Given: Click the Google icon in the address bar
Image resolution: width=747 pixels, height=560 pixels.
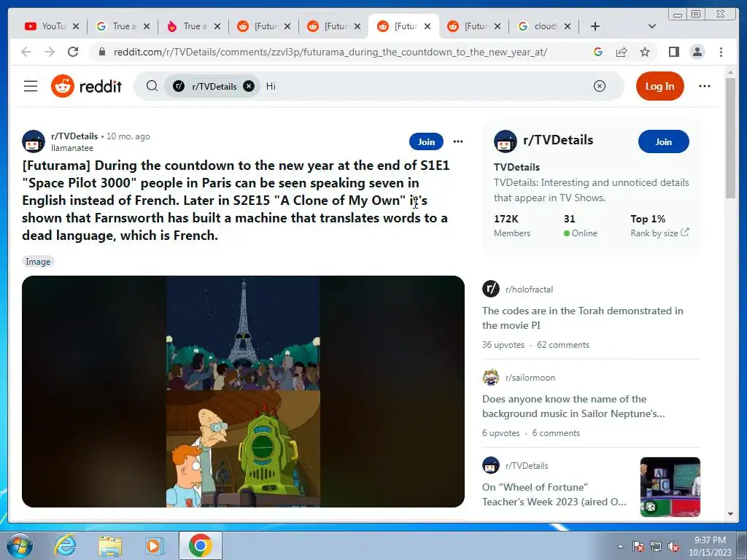Looking at the screenshot, I should coord(598,52).
